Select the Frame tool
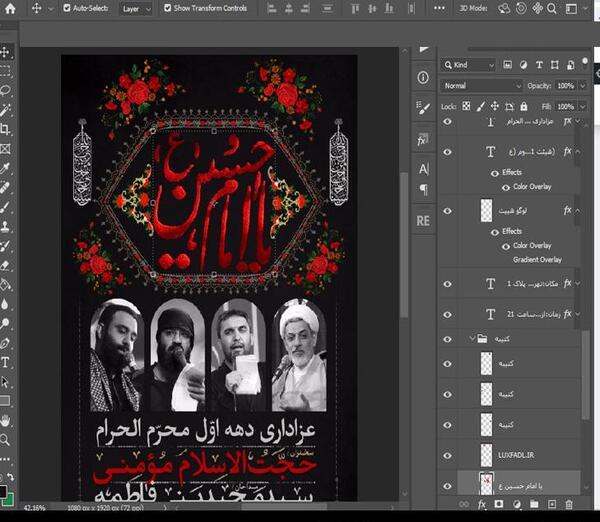Viewport: 600px width, 522px height. 5,149
